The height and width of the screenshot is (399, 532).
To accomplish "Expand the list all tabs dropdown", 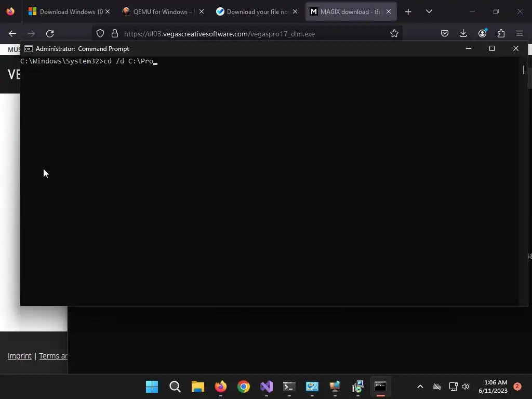I will [429, 11].
